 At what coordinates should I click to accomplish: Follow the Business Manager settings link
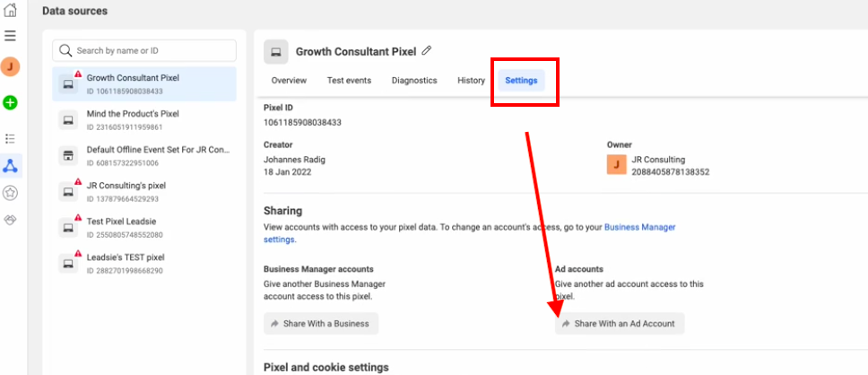point(470,234)
